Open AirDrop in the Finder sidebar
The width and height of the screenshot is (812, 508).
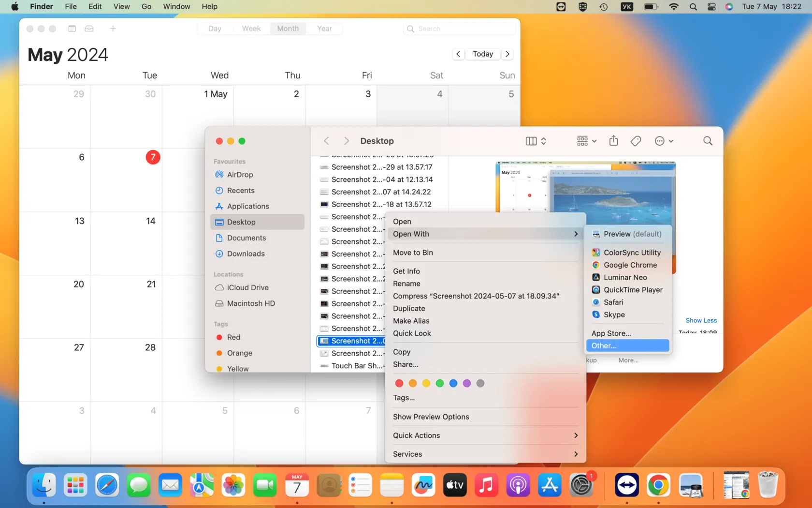pos(240,175)
